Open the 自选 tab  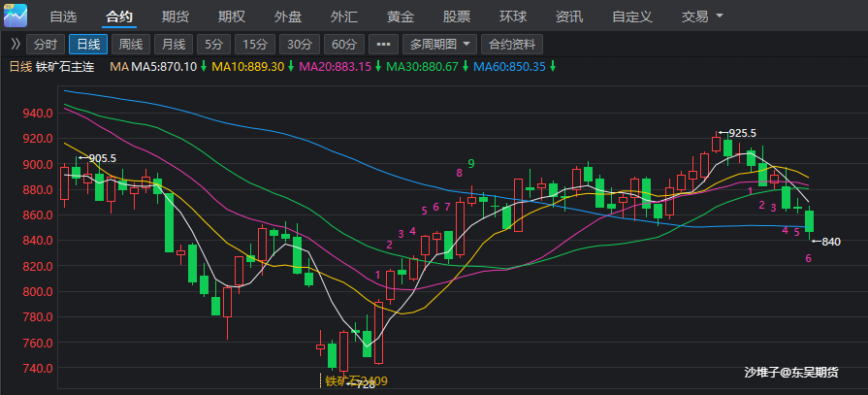click(63, 16)
